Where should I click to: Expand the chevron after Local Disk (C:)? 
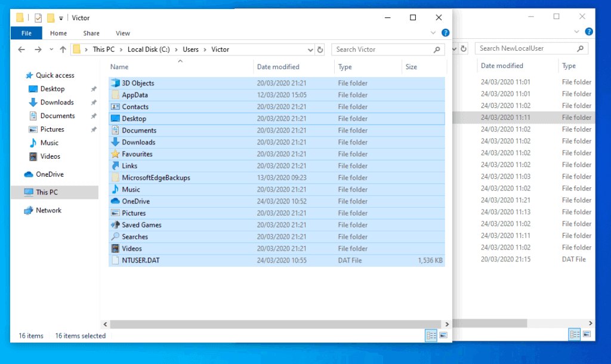coord(176,50)
